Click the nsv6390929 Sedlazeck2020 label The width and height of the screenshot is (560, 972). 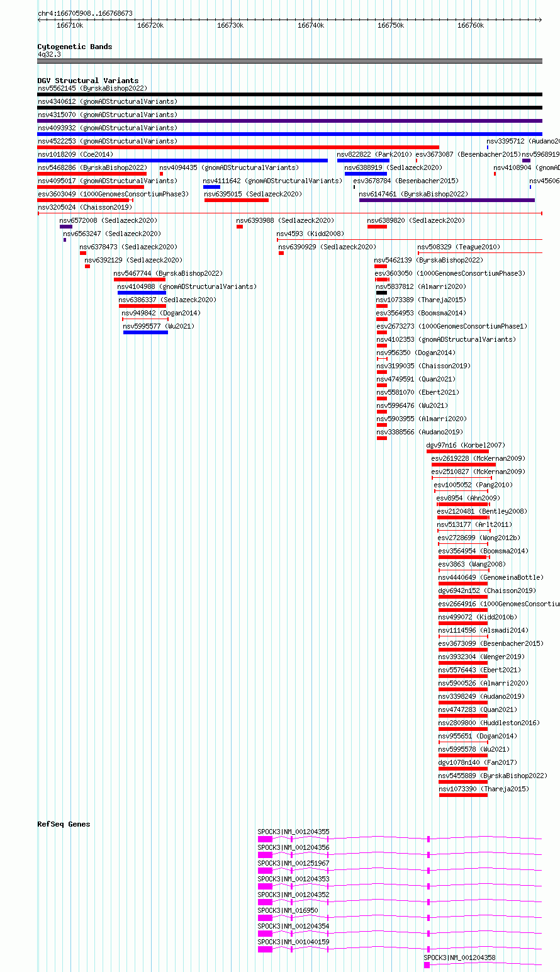click(328, 247)
